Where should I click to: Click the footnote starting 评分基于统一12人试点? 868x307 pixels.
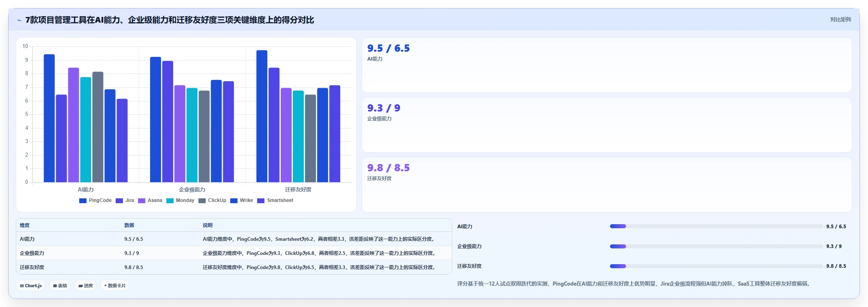(634, 284)
